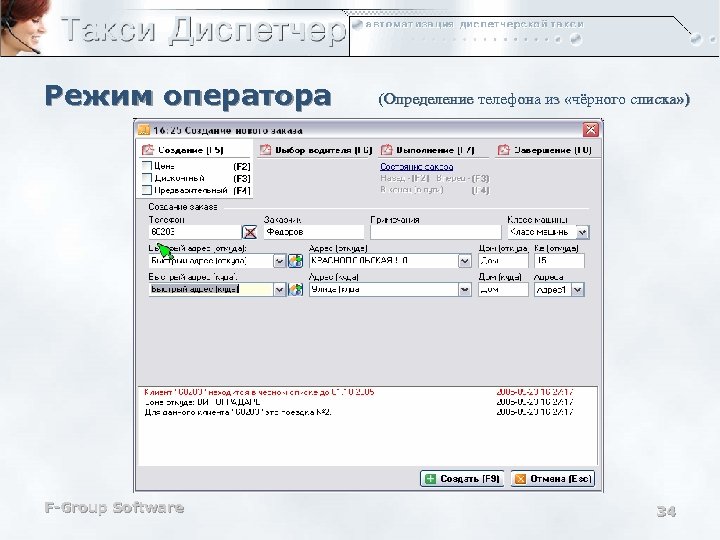
Task: Click the Примечания input field
Action: click(435, 232)
